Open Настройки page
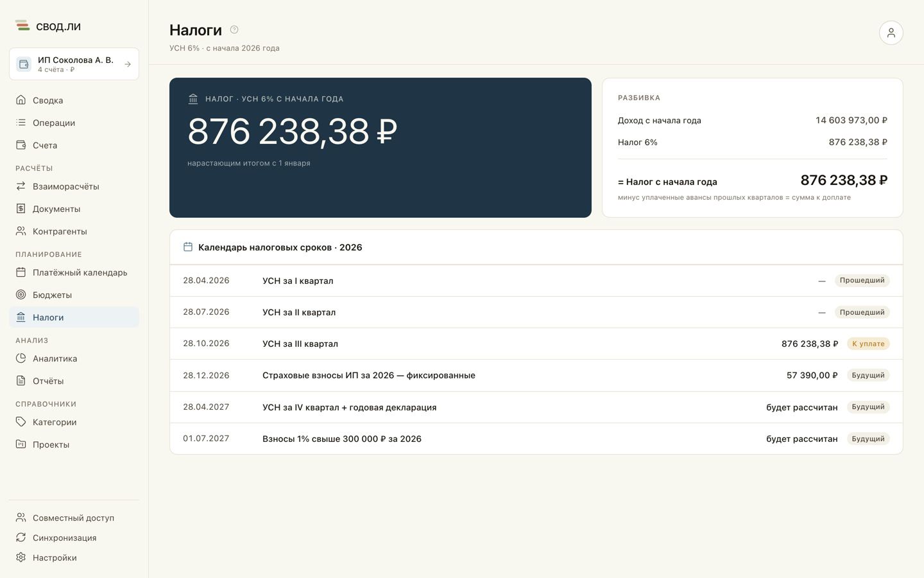 point(74,557)
